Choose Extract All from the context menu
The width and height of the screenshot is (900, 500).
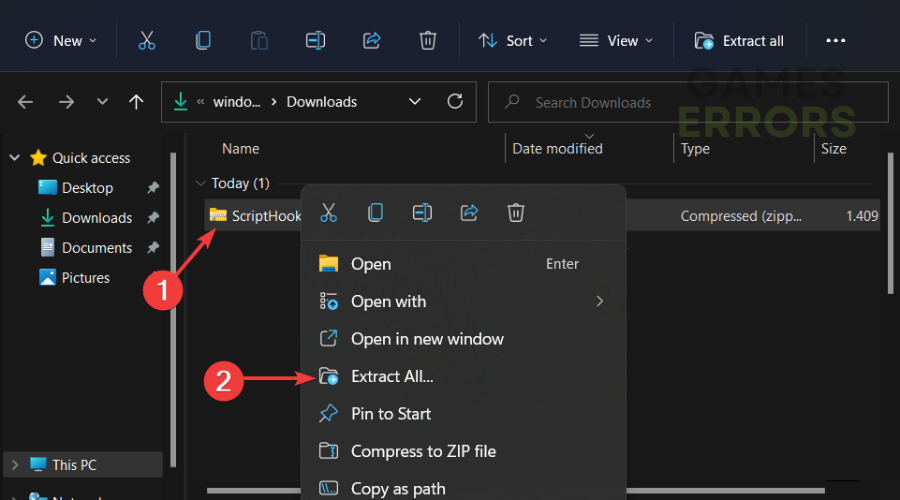(392, 377)
